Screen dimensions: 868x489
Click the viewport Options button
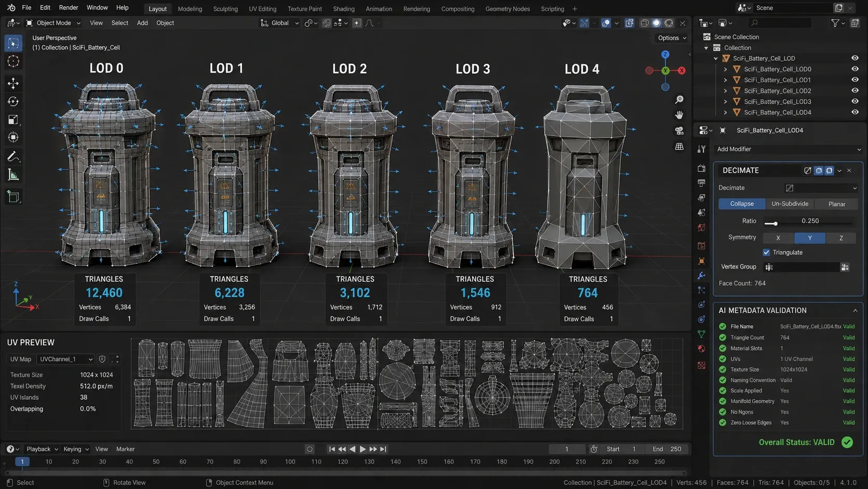[672, 38]
